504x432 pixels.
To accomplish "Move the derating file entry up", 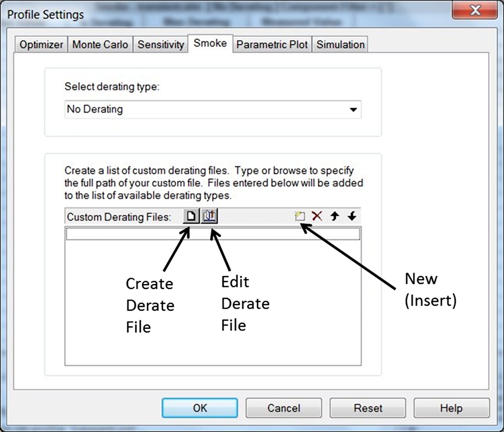I will tap(335, 216).
